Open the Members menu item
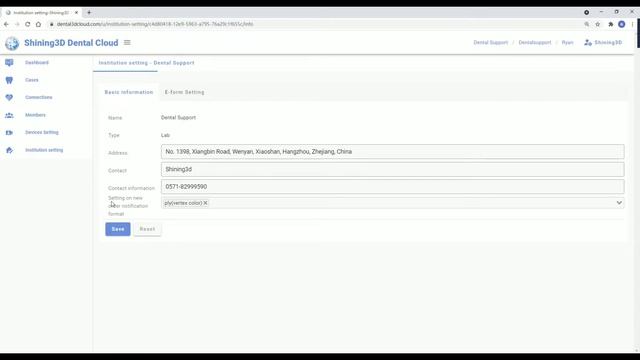This screenshot has width=640, height=360. (x=36, y=115)
